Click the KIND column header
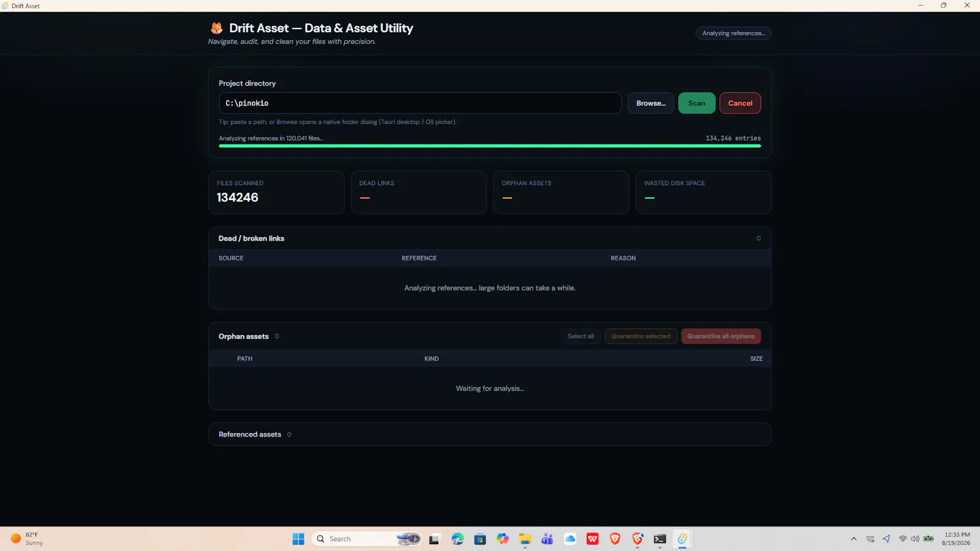This screenshot has width=980, height=551. pyautogui.click(x=431, y=359)
